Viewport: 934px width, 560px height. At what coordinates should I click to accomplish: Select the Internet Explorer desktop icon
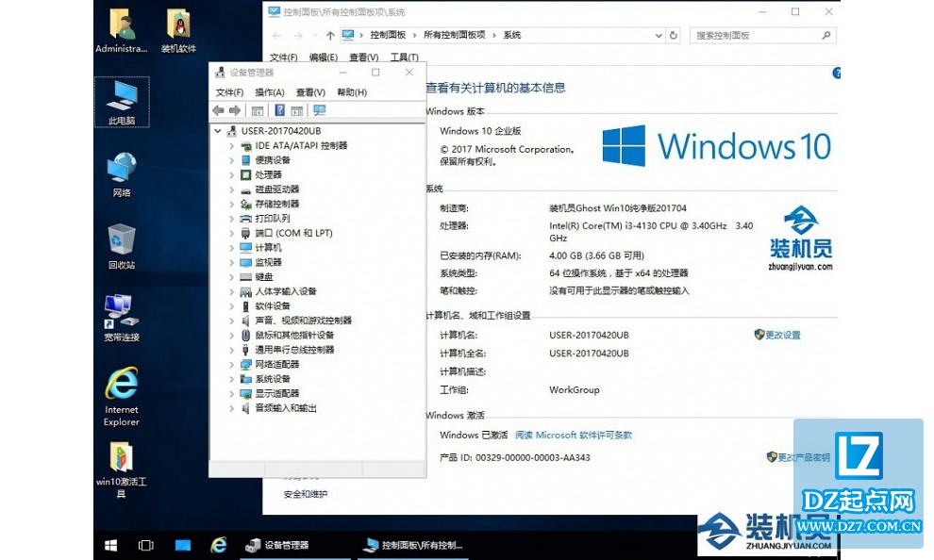point(122,396)
